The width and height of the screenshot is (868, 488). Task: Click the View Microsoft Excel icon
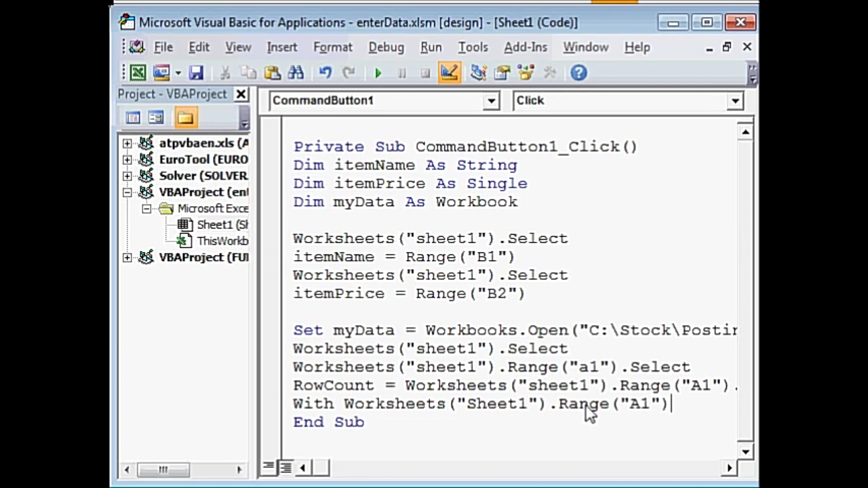tap(137, 73)
